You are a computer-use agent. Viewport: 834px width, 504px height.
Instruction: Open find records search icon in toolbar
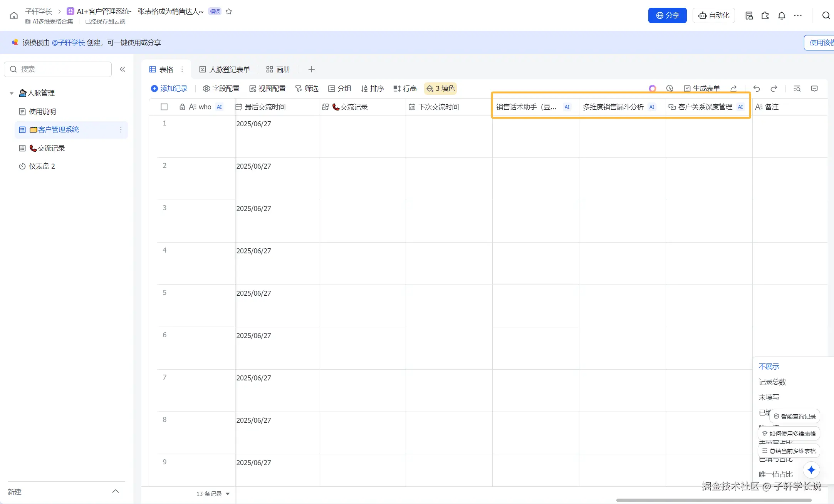797,89
